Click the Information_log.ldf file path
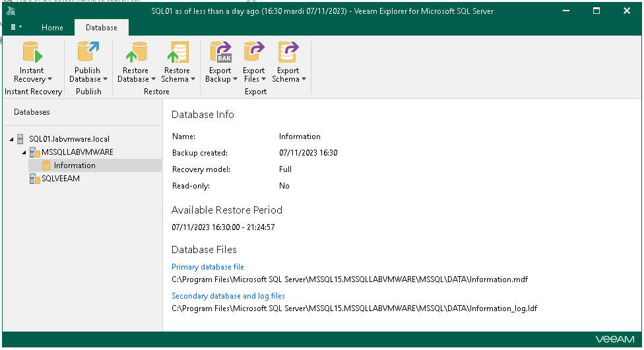644x350 pixels. tap(354, 308)
